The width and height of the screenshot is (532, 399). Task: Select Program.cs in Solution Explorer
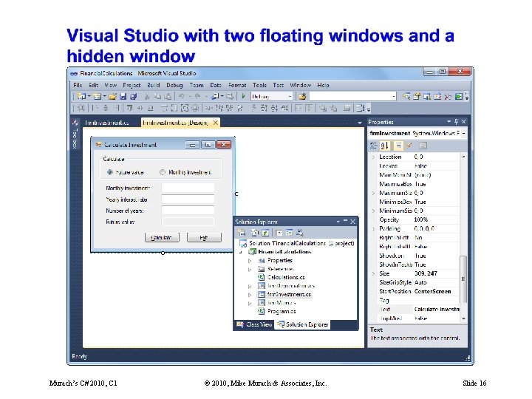tap(282, 311)
